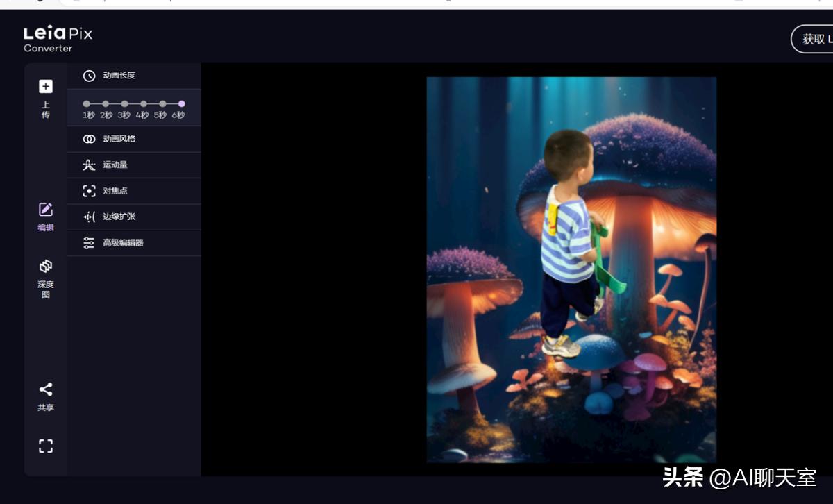833x504 pixels.
Task: Click the LeiaPix Converter logo
Action: coord(58,40)
